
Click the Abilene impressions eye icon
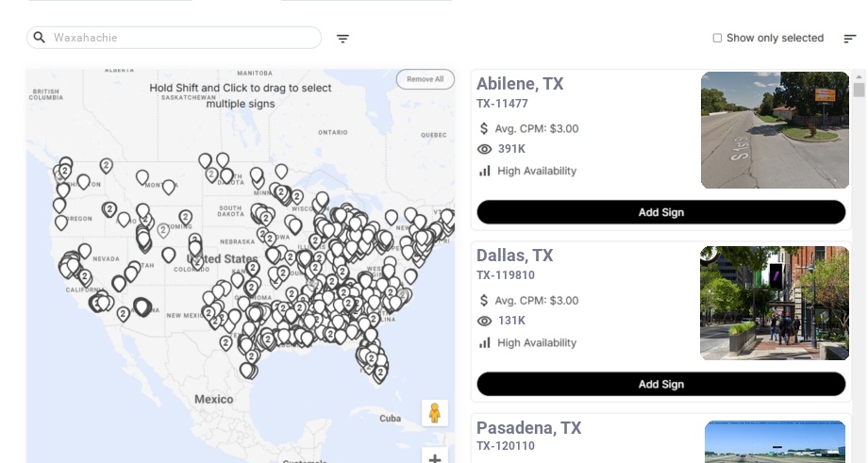485,149
